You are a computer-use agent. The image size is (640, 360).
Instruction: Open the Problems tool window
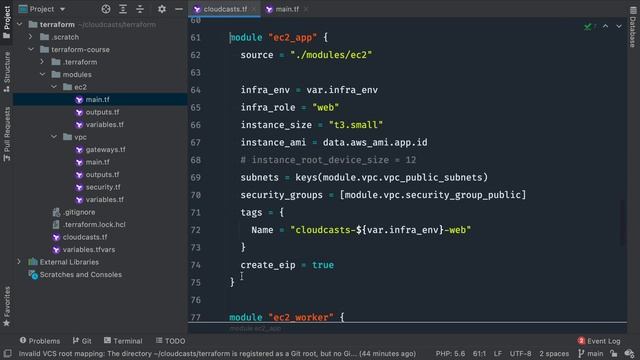(x=40, y=341)
